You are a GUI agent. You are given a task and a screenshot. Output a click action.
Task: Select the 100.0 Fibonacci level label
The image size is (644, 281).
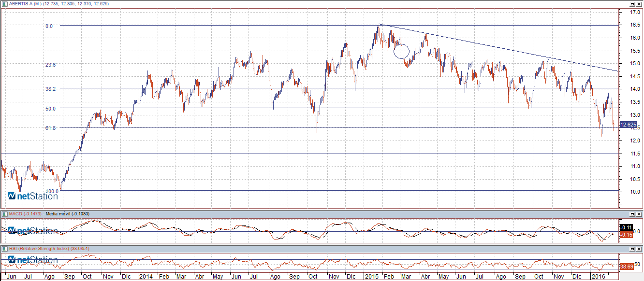52,192
